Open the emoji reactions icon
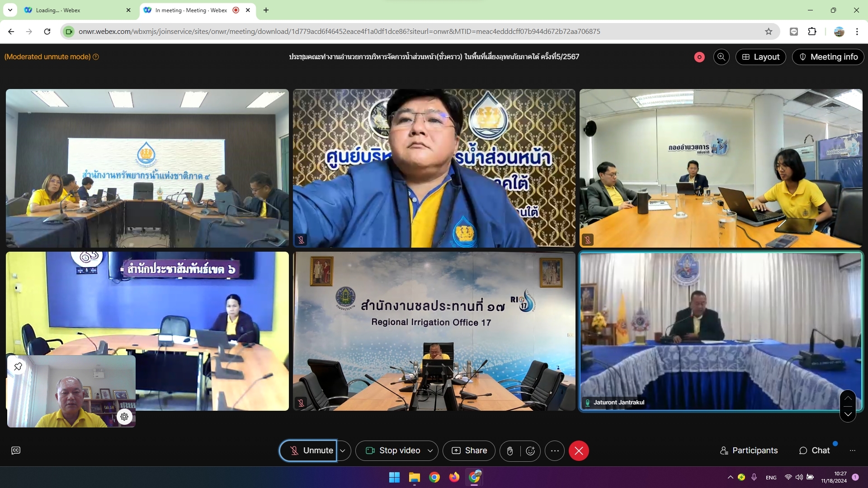Screen dimensions: 868x488 point(530,450)
